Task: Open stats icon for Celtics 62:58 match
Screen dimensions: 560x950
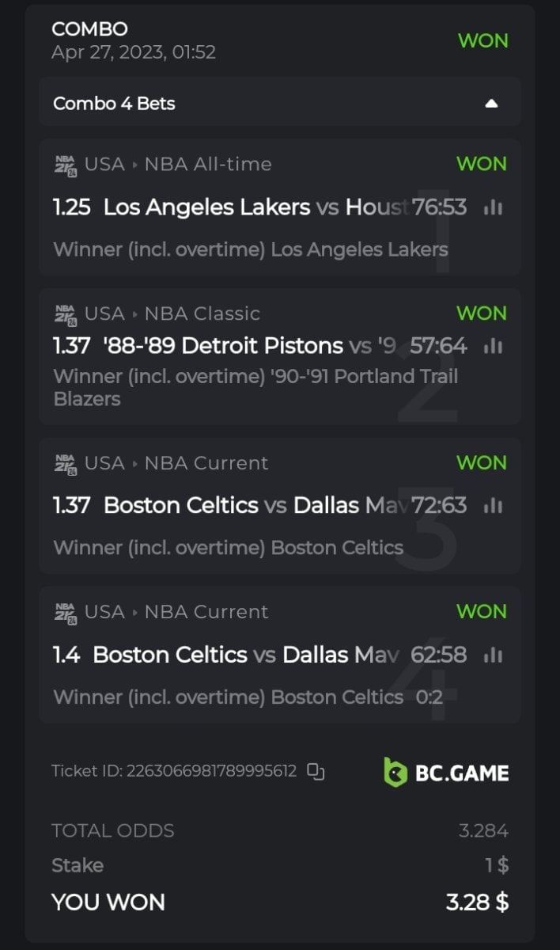Action: click(494, 655)
